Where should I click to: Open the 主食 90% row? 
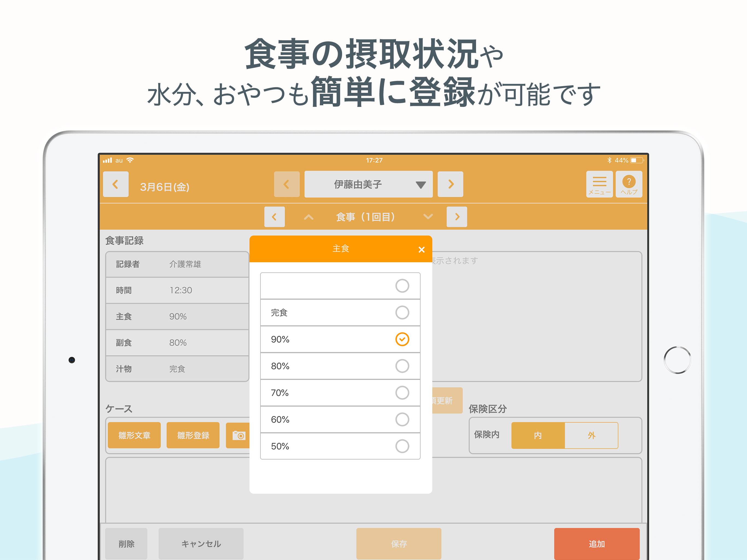pyautogui.click(x=177, y=316)
